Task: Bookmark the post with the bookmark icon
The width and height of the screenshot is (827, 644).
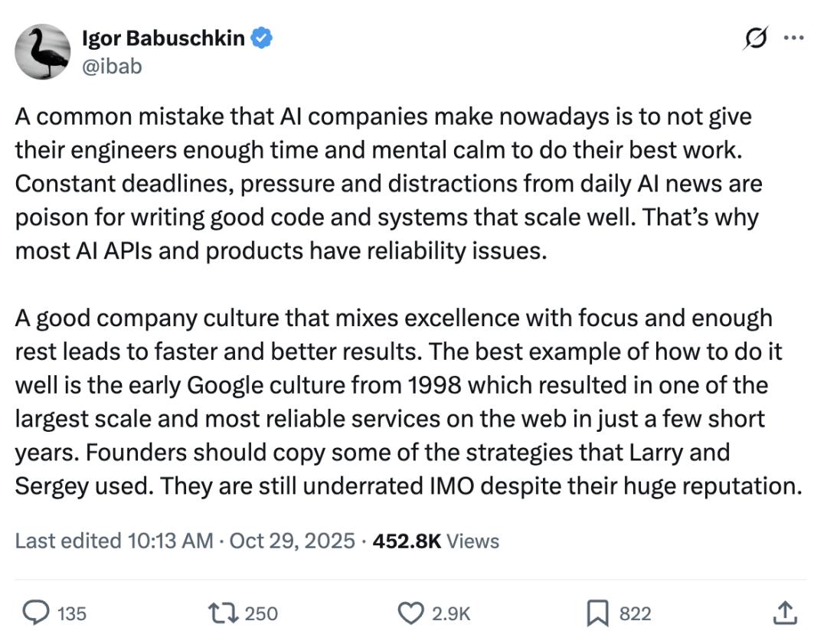Action: pyautogui.click(x=597, y=613)
